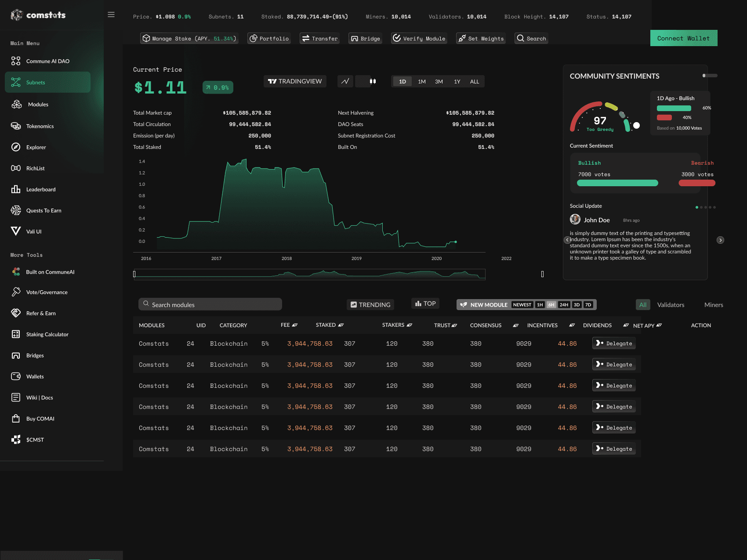The width and height of the screenshot is (747, 560).
Task: Select 1Y chart range
Action: tap(457, 82)
